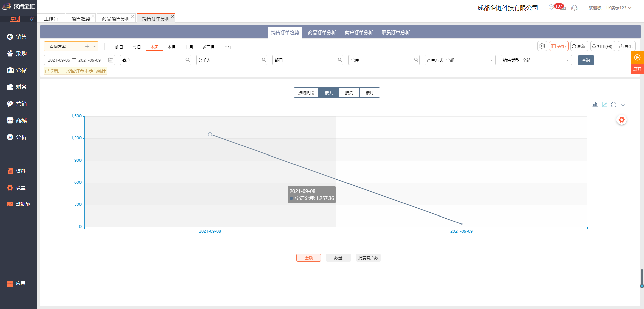Open the settings gear next to 表格
The height and width of the screenshot is (309, 644).
tap(542, 46)
